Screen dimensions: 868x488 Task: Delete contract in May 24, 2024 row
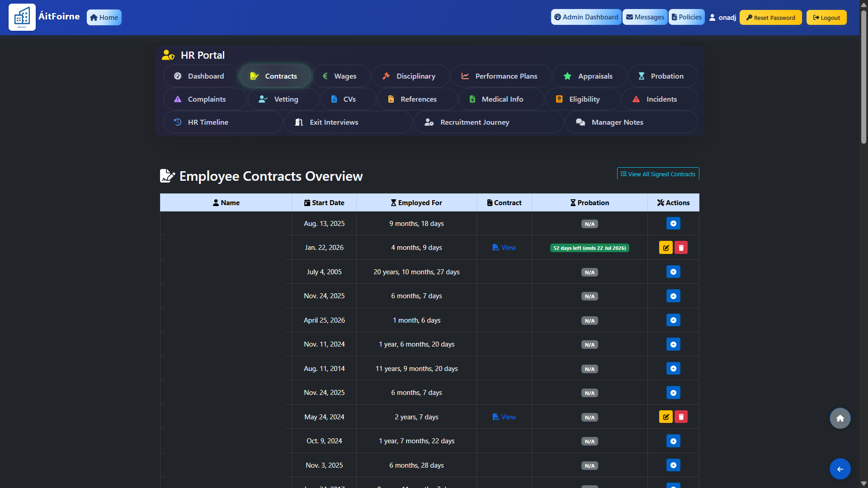pos(681,417)
